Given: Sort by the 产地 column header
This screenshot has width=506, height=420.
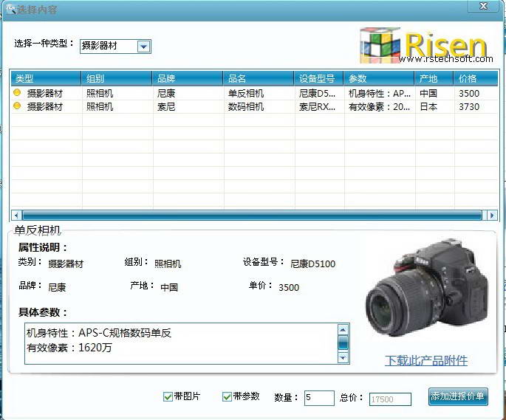Looking at the screenshot, I should coord(434,78).
